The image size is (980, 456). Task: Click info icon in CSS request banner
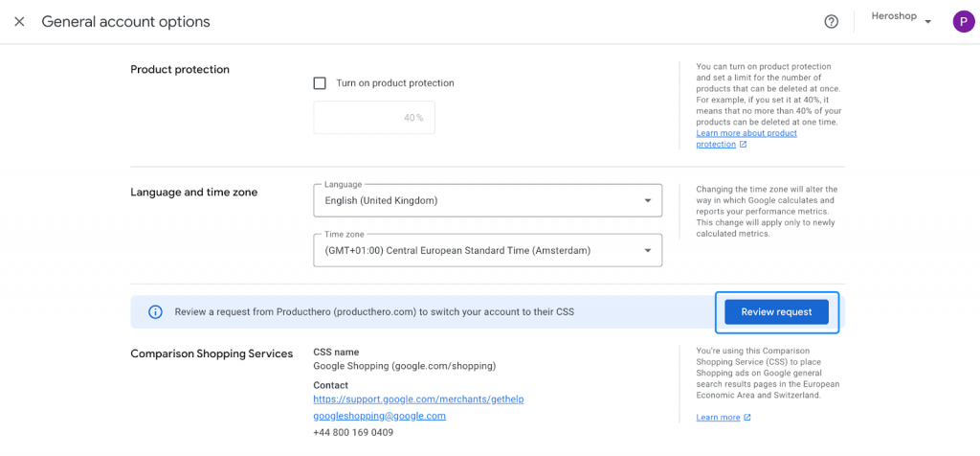155,311
